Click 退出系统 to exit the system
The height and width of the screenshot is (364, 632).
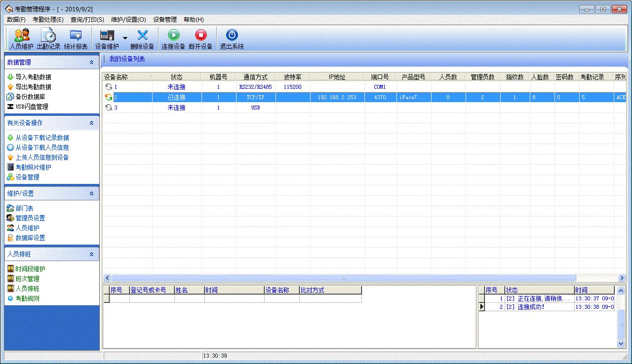pos(231,38)
